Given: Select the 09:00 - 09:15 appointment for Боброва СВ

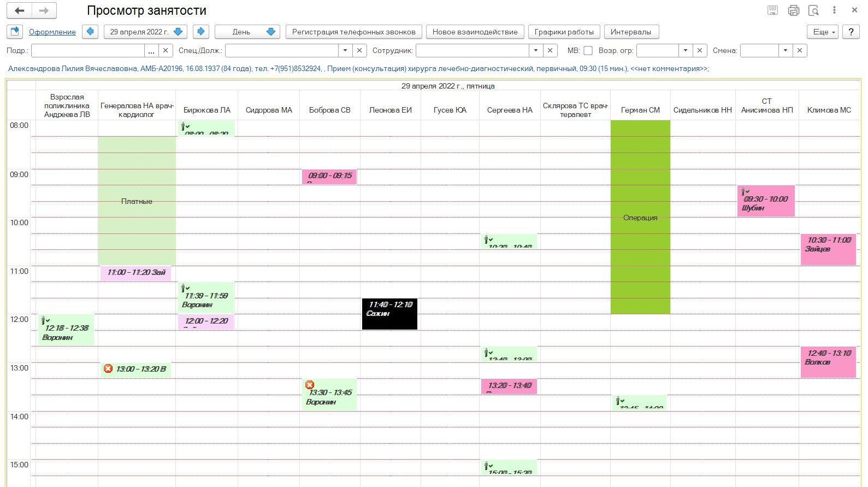Looking at the screenshot, I should pos(329,177).
